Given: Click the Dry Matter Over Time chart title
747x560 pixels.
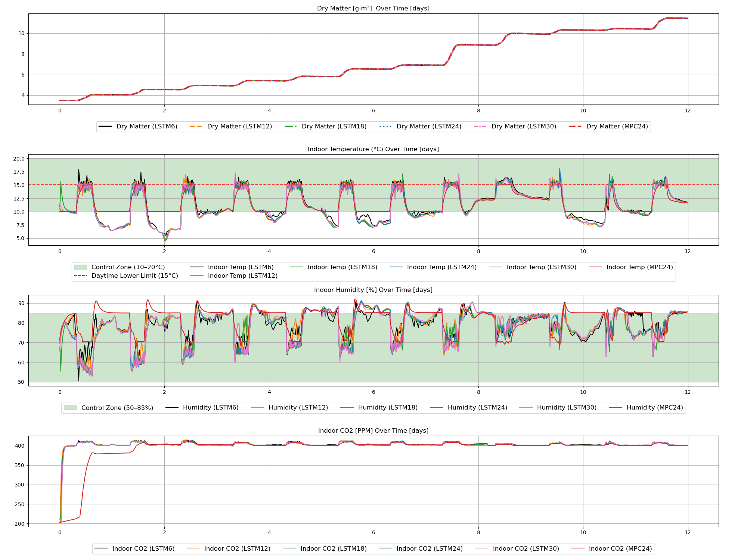Looking at the screenshot, I should click(373, 9).
